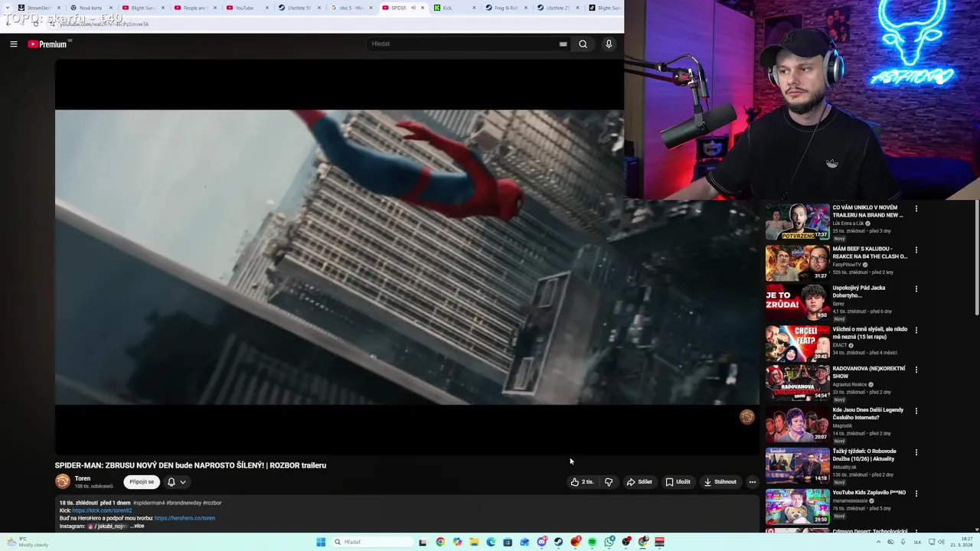Open the on-screen keyboard in search box
The image size is (980, 551).
(x=563, y=44)
